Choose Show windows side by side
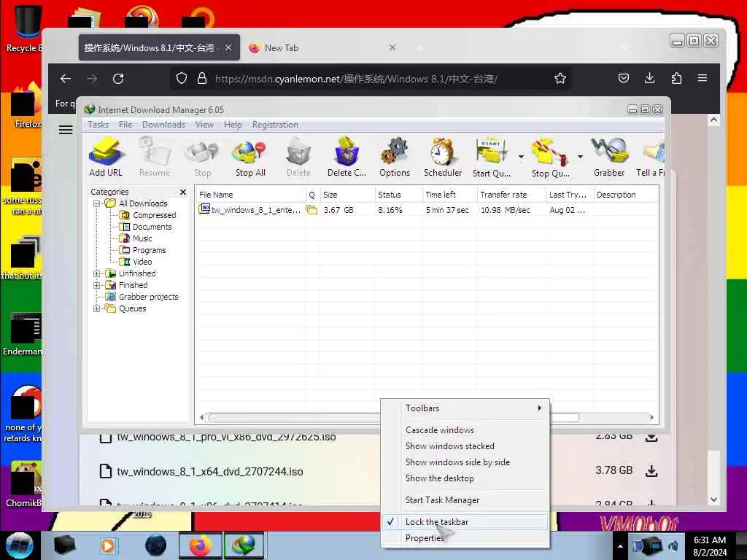Viewport: 747px width, 560px height. pyautogui.click(x=465, y=462)
